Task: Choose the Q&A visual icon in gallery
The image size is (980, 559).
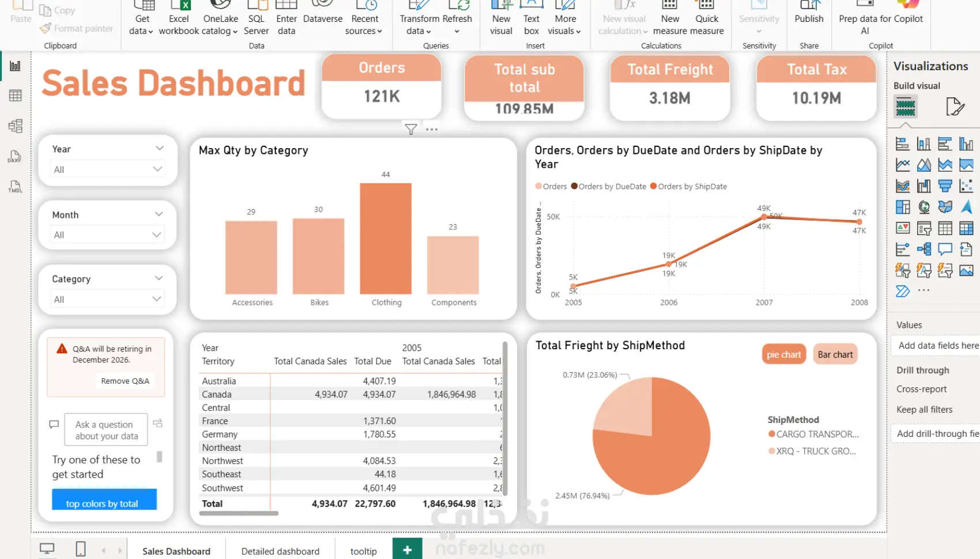Action: [x=945, y=249]
